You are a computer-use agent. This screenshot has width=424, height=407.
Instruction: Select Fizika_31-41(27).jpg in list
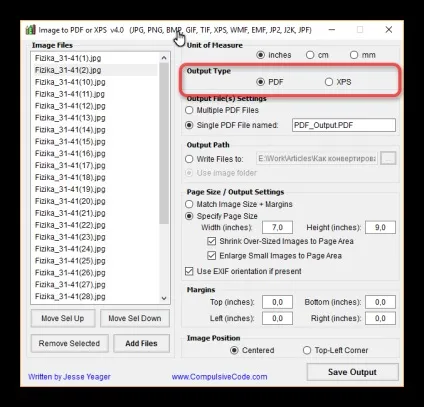[95, 285]
